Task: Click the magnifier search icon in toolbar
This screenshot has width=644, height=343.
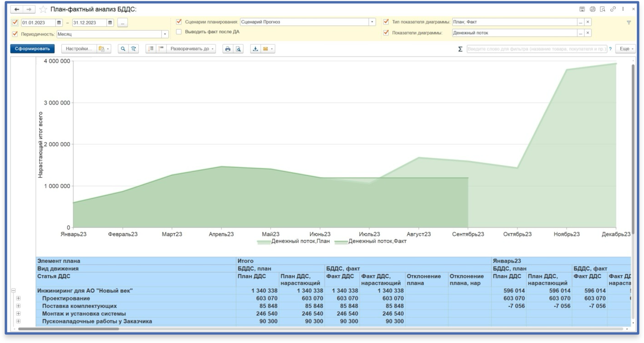Action: click(123, 49)
